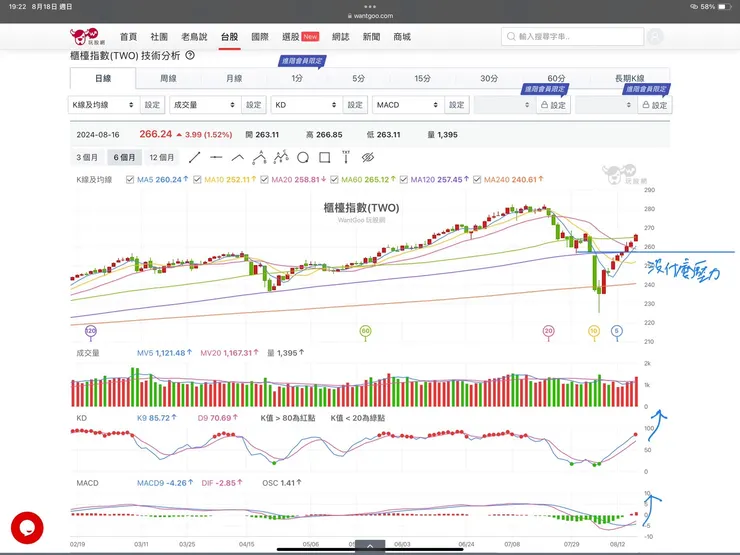Toggle the MA5 moving average checkbox

click(130, 179)
